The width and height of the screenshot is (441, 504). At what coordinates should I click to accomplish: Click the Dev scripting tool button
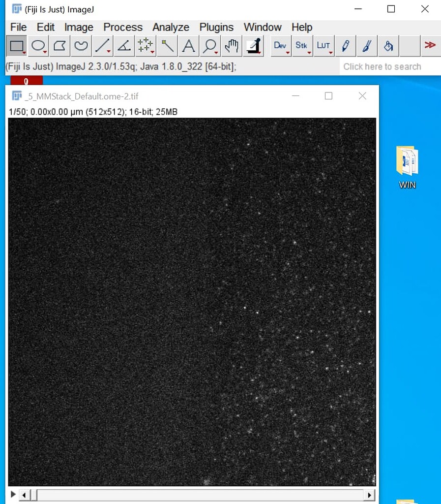click(280, 46)
